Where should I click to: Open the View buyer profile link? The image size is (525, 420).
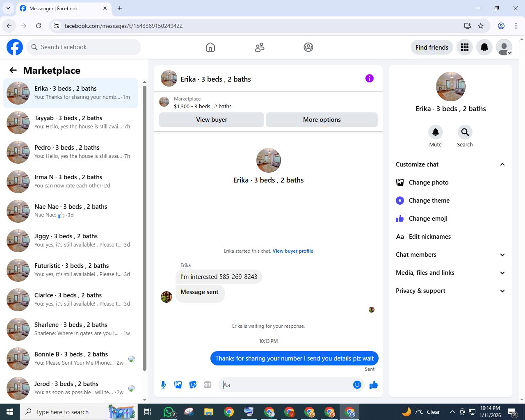click(293, 251)
